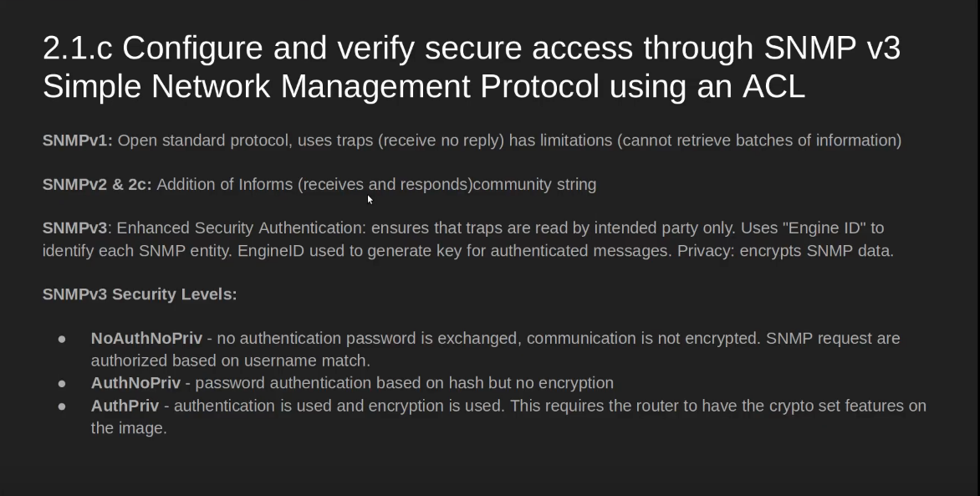Click the words "the image." on the last line
980x496 pixels.
pos(129,428)
